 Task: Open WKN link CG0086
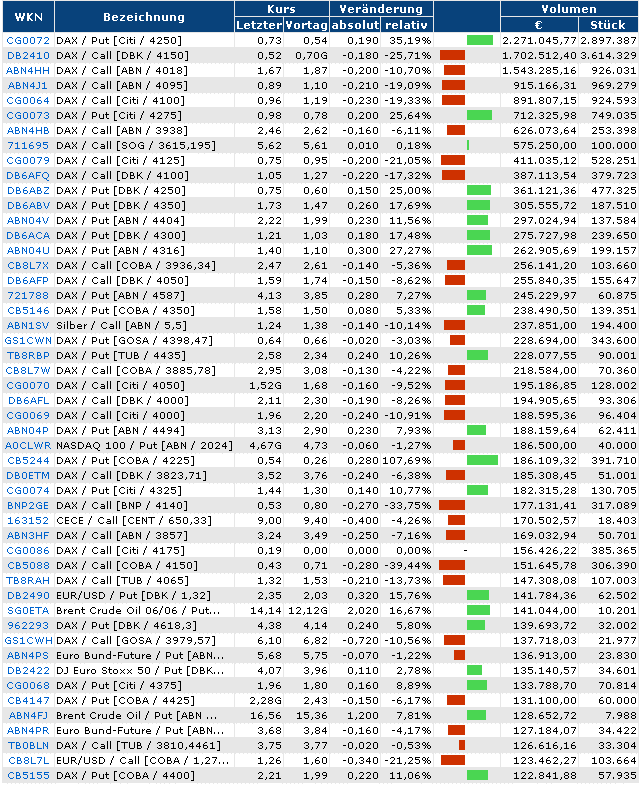(28, 551)
